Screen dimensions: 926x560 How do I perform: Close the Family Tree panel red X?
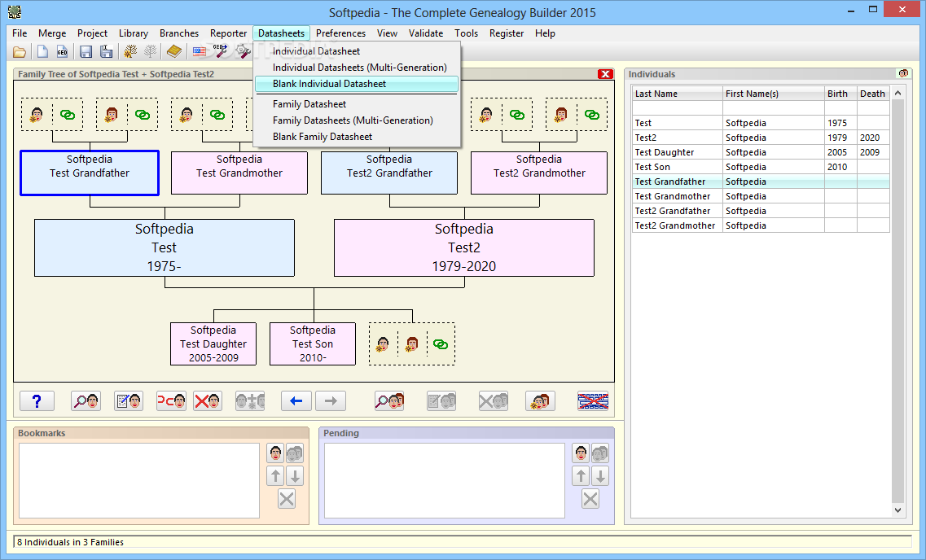[x=605, y=74]
